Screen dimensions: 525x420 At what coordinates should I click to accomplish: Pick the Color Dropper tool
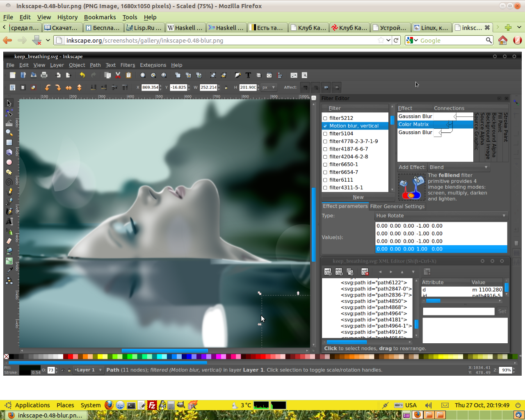[9, 270]
